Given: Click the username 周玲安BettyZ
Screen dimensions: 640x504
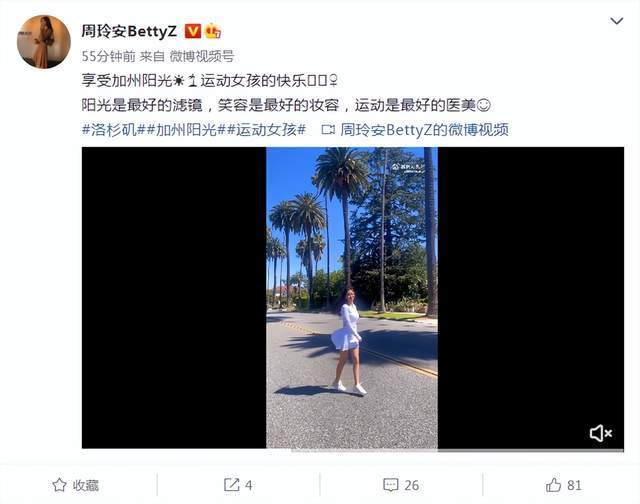Looking at the screenshot, I should click(129, 31).
